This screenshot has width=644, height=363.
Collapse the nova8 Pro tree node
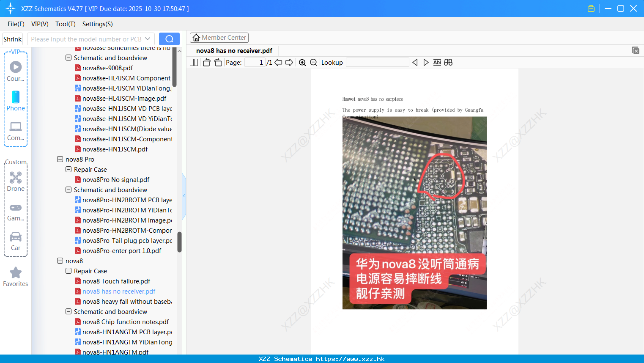(x=60, y=159)
